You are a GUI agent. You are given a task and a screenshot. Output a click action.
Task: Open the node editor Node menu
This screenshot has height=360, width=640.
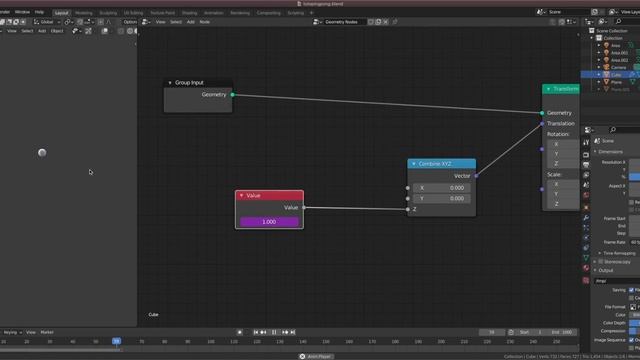point(204,22)
